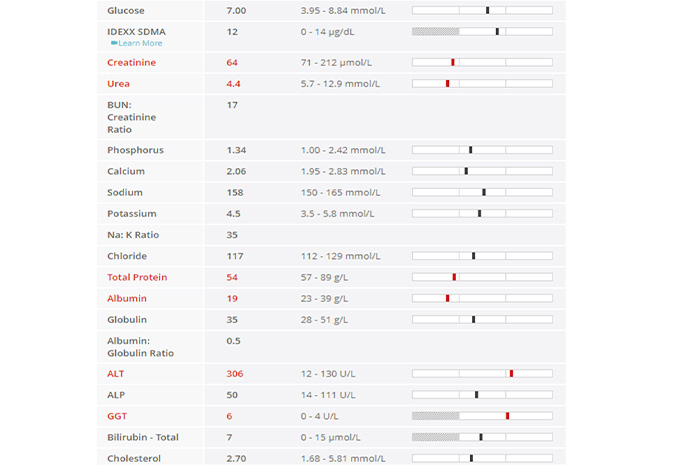Click the GGT range bar with red marker

pos(482,416)
